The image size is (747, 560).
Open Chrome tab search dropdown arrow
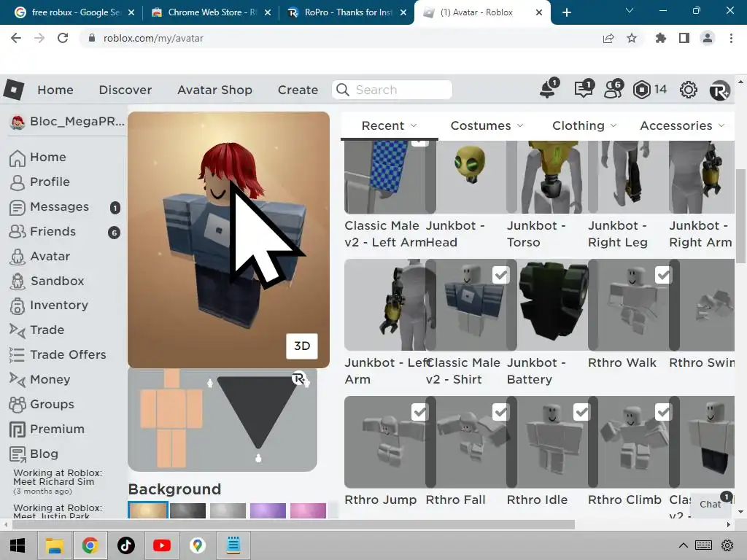point(630,10)
